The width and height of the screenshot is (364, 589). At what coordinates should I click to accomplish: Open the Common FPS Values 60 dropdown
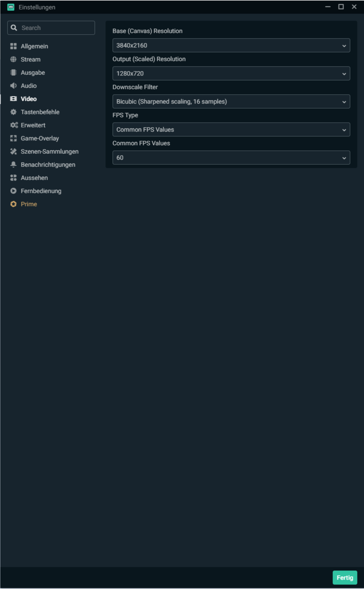[x=231, y=158]
